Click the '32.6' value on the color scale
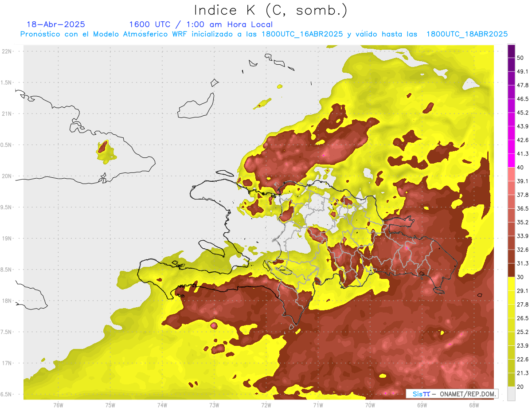 (x=523, y=250)
